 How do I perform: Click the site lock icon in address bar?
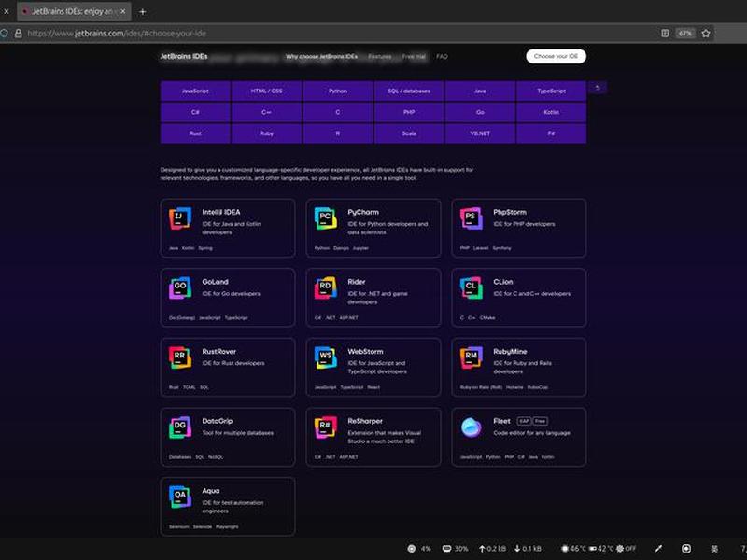(x=18, y=34)
